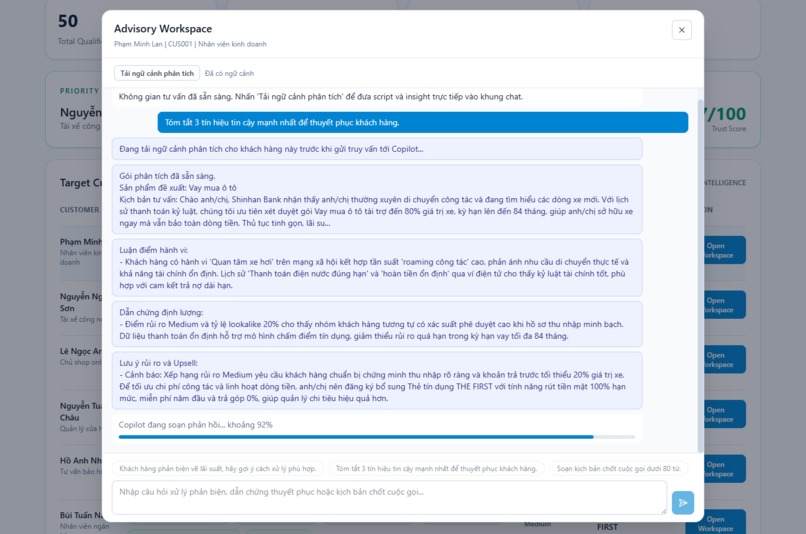The height and width of the screenshot is (534, 806).
Task: Click 'Không gian tư vấn đã sẵn sàng' message
Action: click(x=377, y=97)
